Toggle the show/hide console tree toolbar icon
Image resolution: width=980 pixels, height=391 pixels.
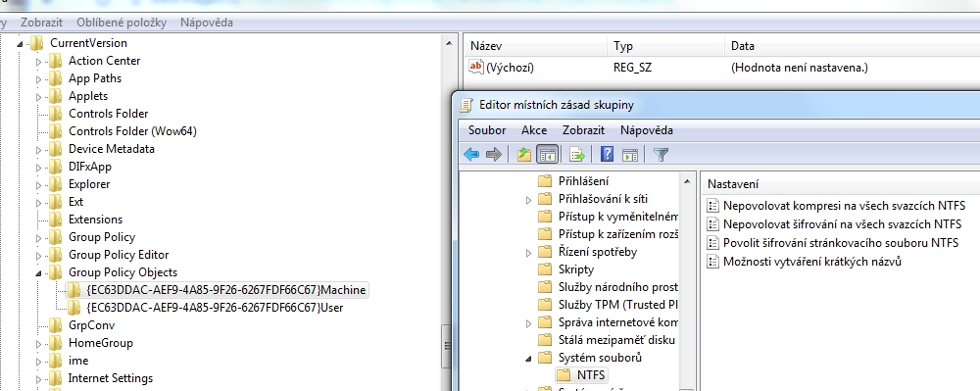click(x=547, y=154)
